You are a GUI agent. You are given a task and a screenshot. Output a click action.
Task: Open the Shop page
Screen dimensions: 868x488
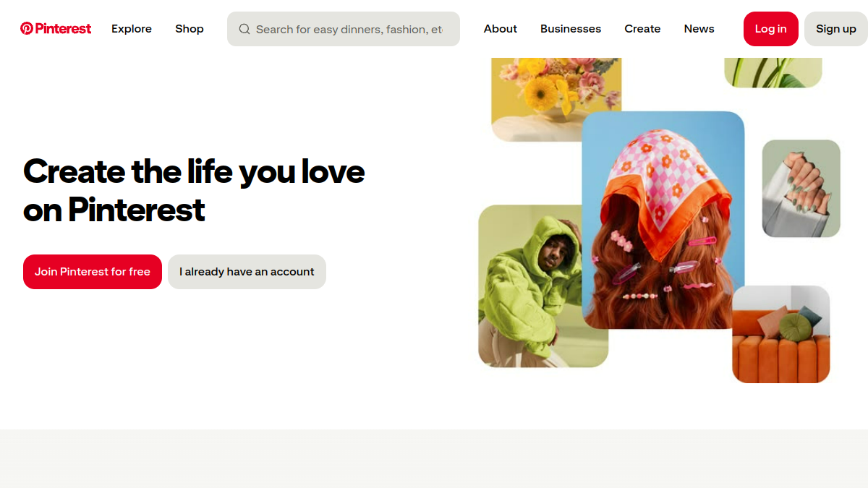click(190, 29)
